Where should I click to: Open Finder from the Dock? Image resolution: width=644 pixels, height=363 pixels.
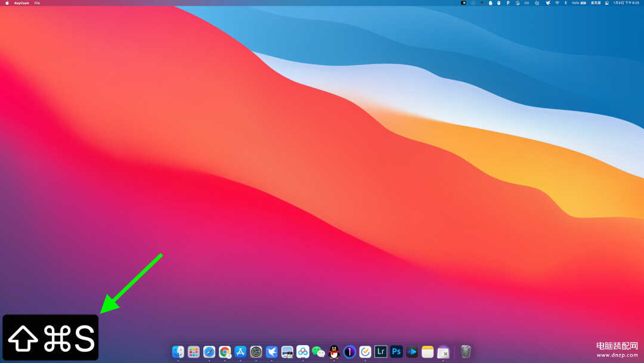178,352
